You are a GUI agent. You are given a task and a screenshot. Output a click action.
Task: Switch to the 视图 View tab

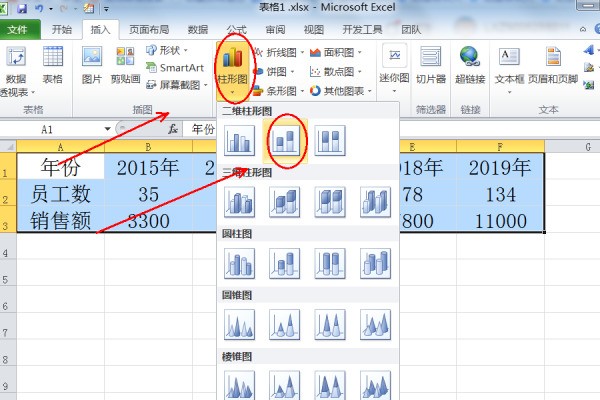click(314, 29)
